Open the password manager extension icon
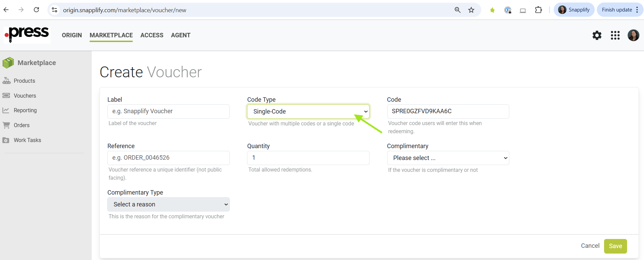644x260 pixels. [508, 10]
